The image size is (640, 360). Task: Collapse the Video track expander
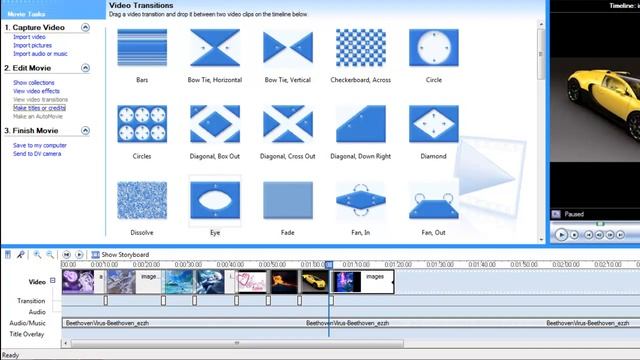[x=53, y=280]
